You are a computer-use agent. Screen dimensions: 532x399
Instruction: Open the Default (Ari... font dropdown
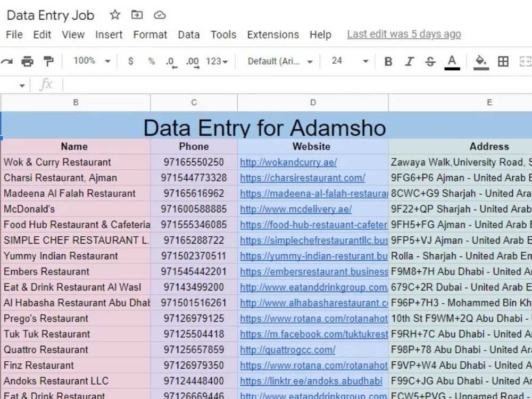tap(280, 61)
